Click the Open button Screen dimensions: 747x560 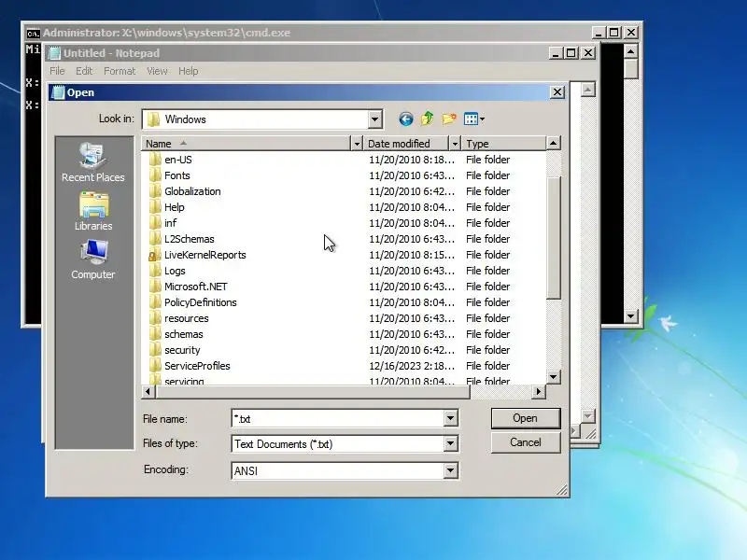pyautogui.click(x=526, y=418)
